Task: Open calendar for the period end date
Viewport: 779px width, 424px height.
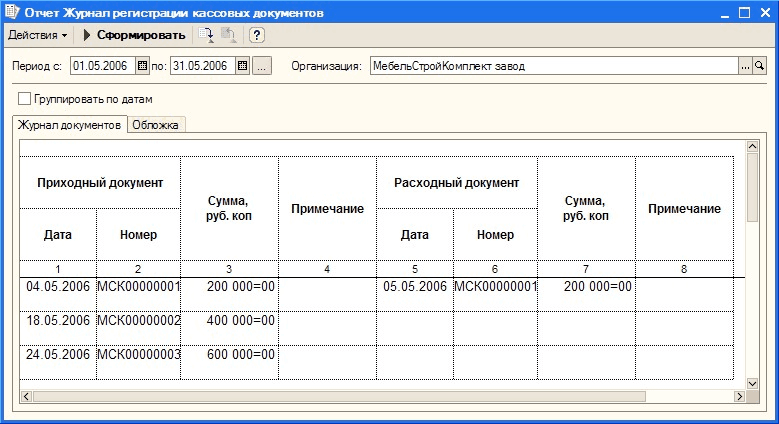Action: [x=242, y=66]
